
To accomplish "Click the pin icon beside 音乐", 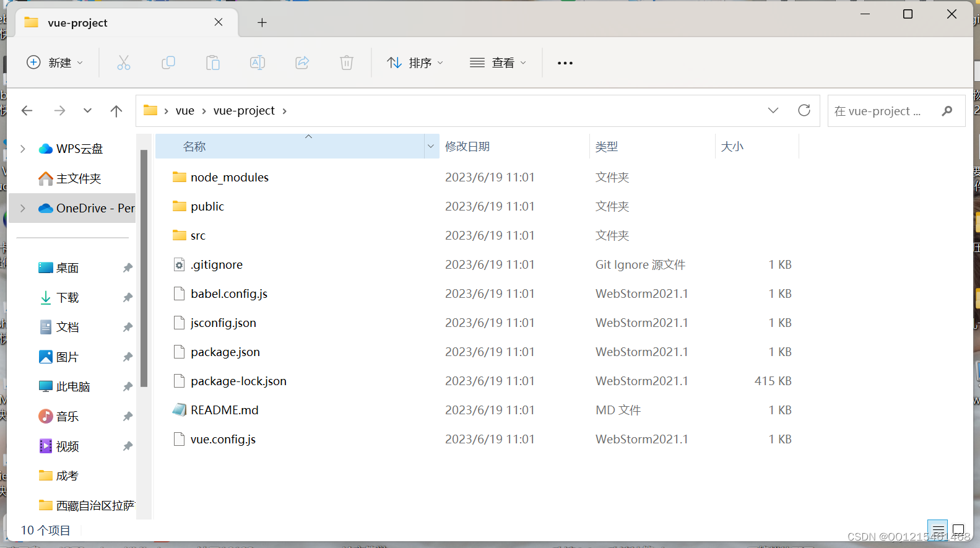I will [128, 416].
